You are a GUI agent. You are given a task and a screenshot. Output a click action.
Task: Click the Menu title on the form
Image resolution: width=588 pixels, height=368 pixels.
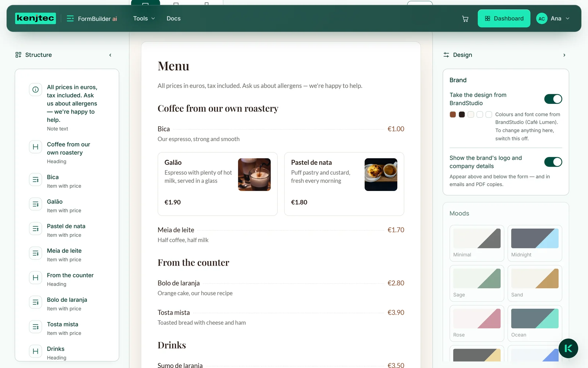(173, 66)
